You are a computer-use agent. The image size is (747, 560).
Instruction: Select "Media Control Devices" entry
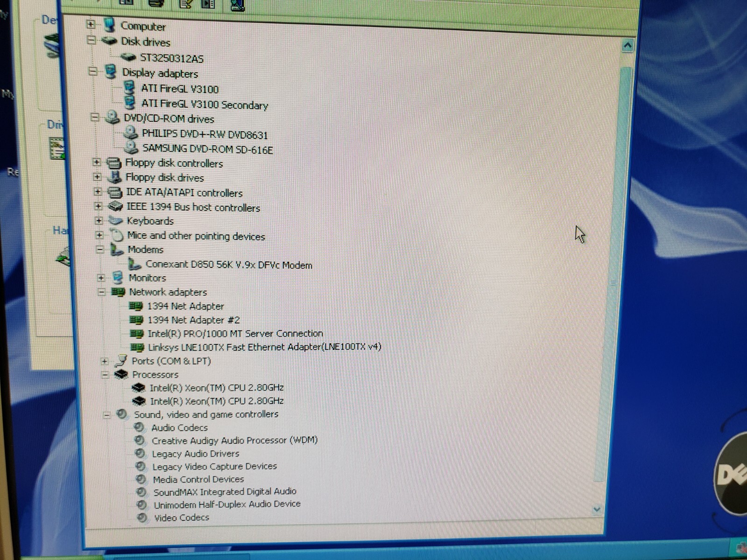198,479
